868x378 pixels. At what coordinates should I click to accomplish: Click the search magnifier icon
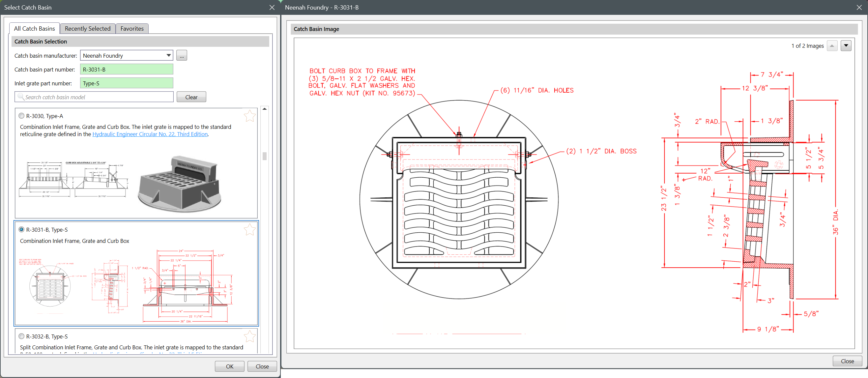pyautogui.click(x=20, y=97)
